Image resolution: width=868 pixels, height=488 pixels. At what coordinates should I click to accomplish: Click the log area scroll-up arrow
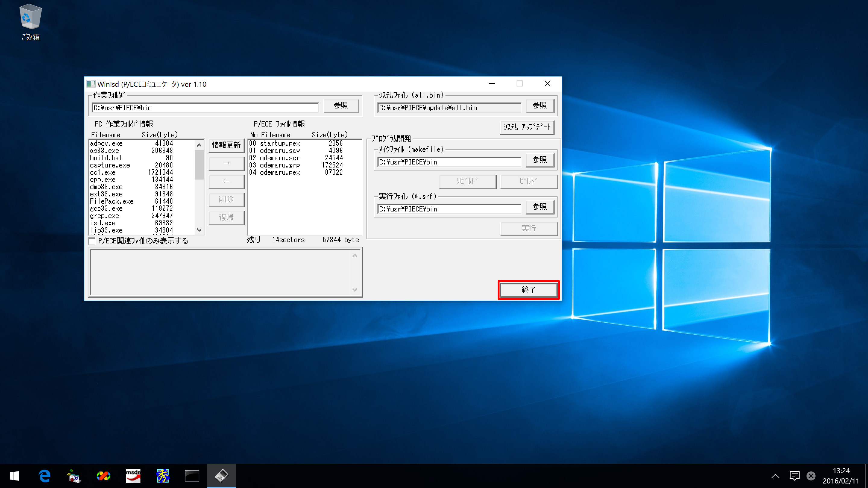click(x=354, y=256)
